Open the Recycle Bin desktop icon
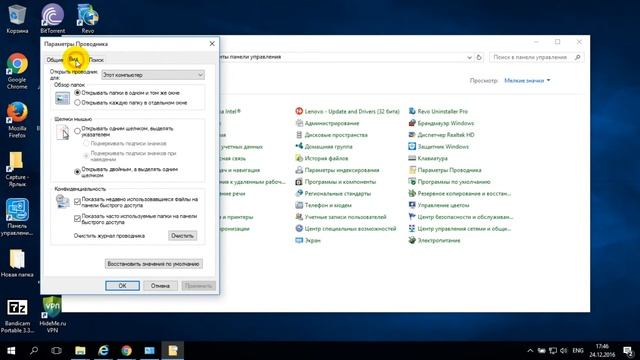640x360 pixels. [x=17, y=18]
